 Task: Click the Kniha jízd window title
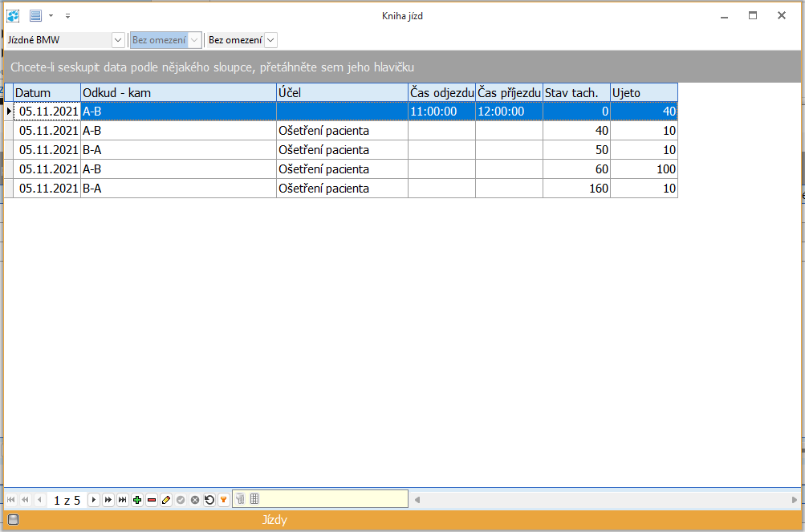click(403, 16)
